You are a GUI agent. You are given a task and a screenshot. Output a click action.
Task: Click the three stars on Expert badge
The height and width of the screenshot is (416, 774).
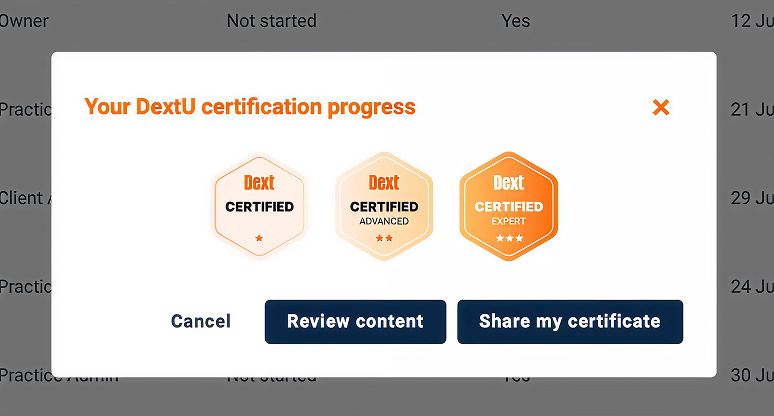[509, 238]
